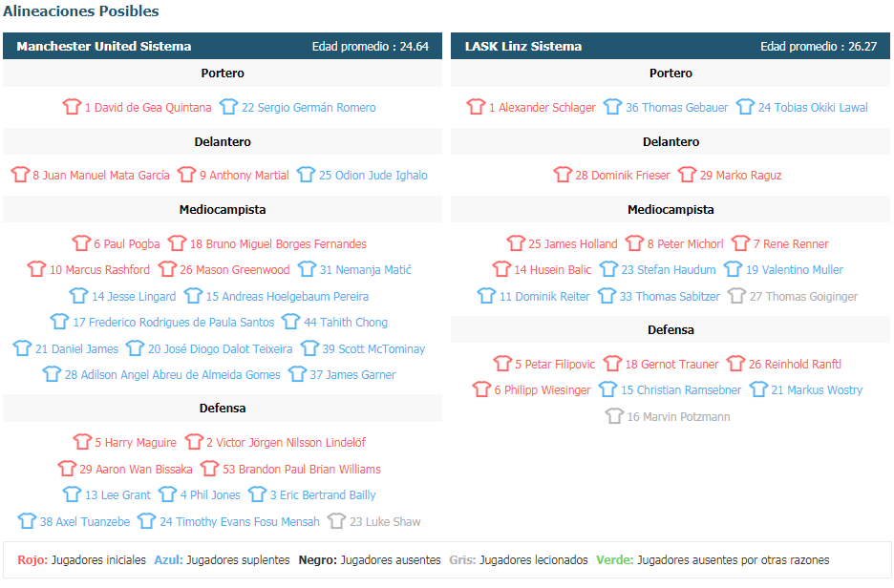Click the red shirt icon beside Petar Filipovic
Viewport: 894px width, 588px height.
pos(502,364)
